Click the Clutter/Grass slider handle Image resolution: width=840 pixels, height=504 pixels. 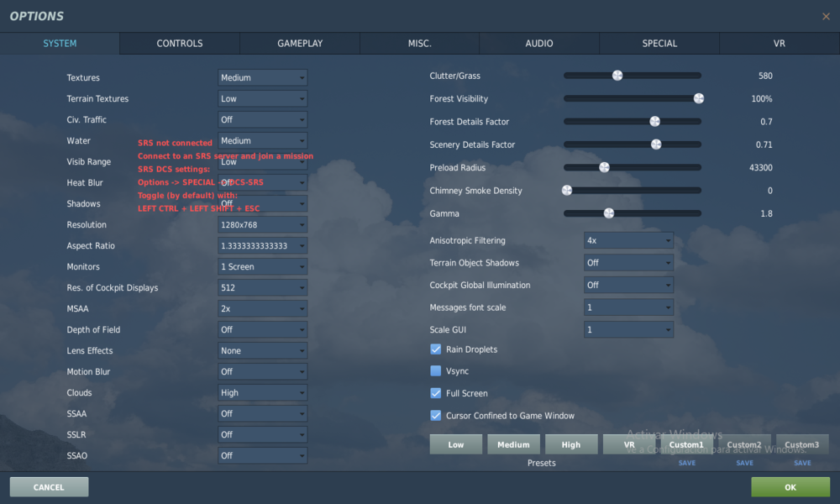click(617, 76)
